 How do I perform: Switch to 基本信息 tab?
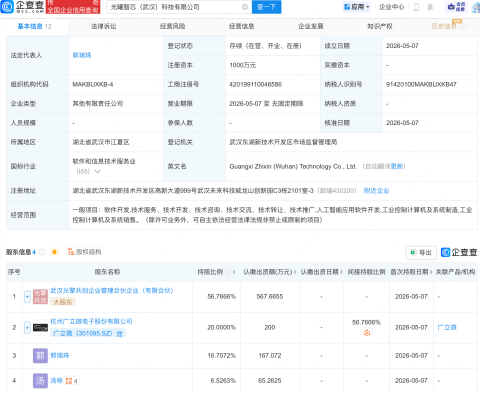[x=34, y=26]
